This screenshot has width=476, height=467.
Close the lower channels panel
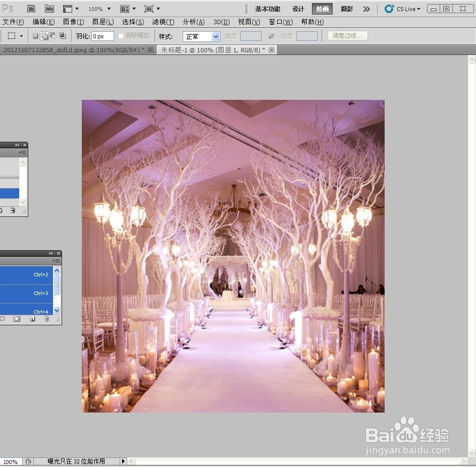59,253
